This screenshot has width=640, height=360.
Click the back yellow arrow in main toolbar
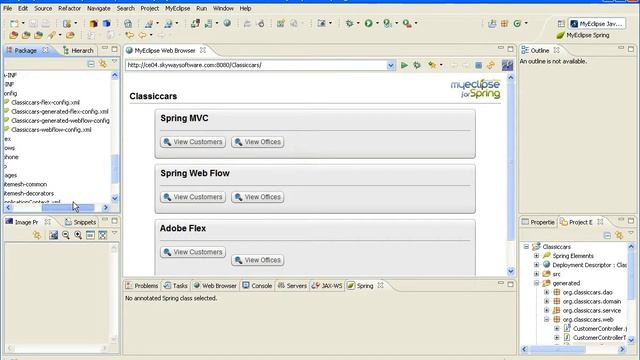142,36
